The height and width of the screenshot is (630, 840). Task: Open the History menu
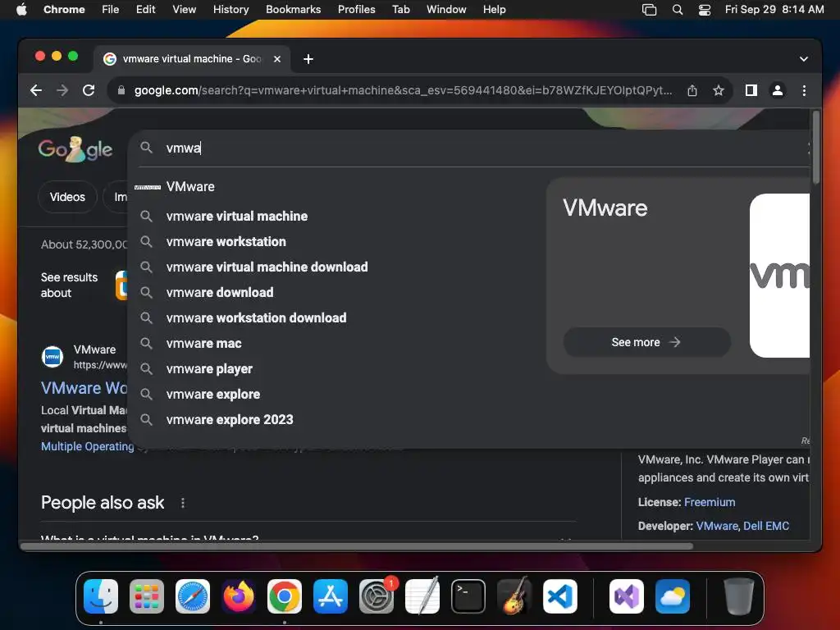231,10
